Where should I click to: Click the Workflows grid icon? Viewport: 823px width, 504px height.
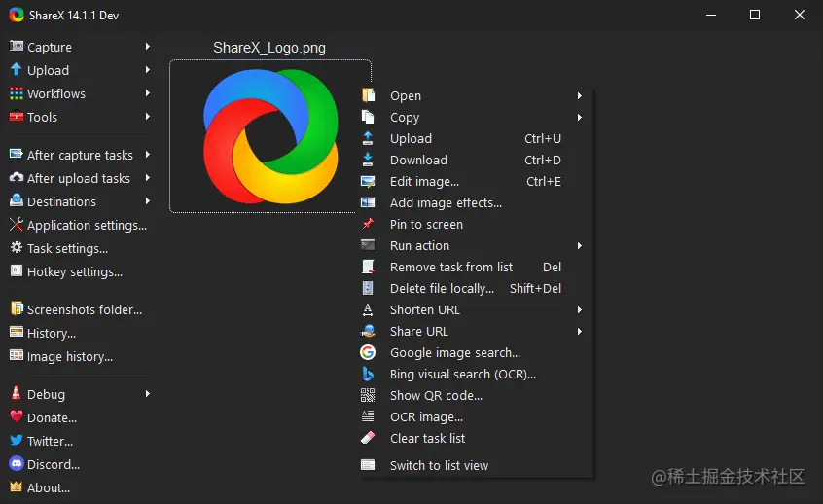click(17, 93)
